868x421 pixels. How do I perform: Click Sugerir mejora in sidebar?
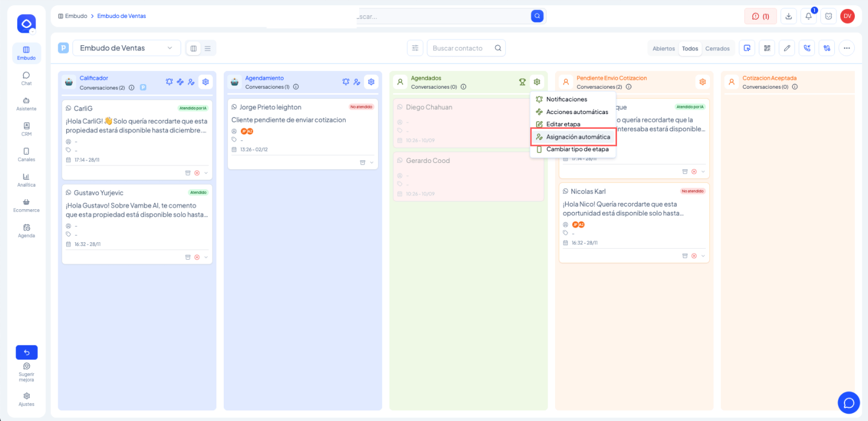pos(26,372)
